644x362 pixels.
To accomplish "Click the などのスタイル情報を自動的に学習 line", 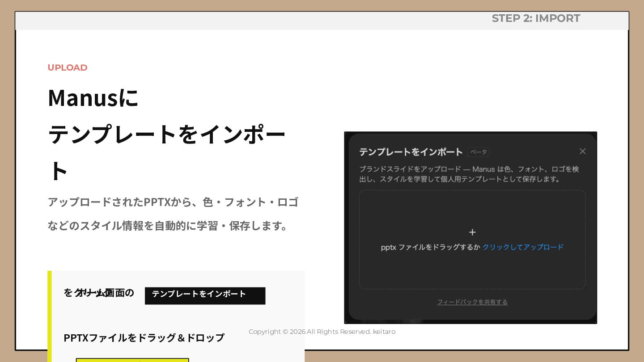I will click(168, 226).
